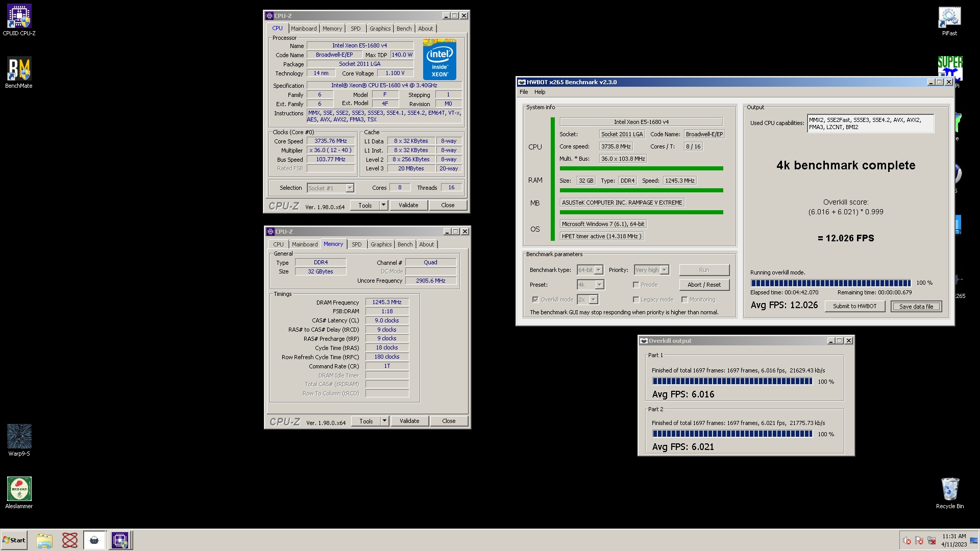Click the ASUSTeK RAMPAGE V EXTREME field

pos(622,203)
